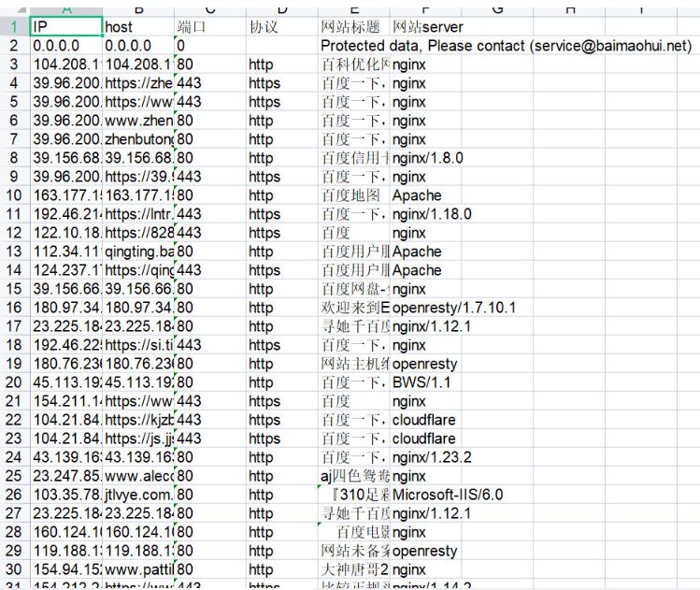Select the "openresty/1.7.10.1" server cell
Screen dimensions: 700x590
click(x=426, y=308)
